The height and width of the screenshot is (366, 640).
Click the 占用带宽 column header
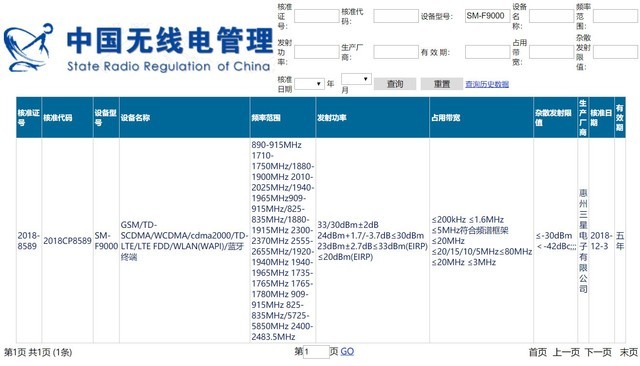click(x=482, y=118)
